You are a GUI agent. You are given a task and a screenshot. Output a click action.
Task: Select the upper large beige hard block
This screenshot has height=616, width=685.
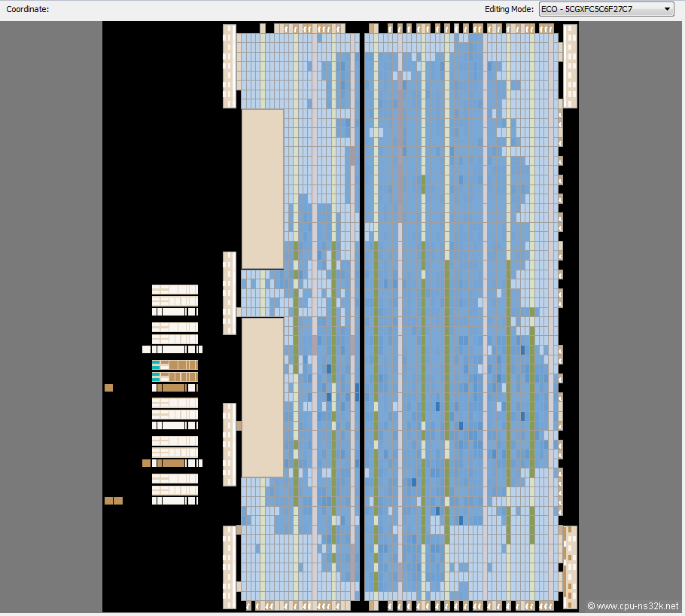[x=262, y=188]
